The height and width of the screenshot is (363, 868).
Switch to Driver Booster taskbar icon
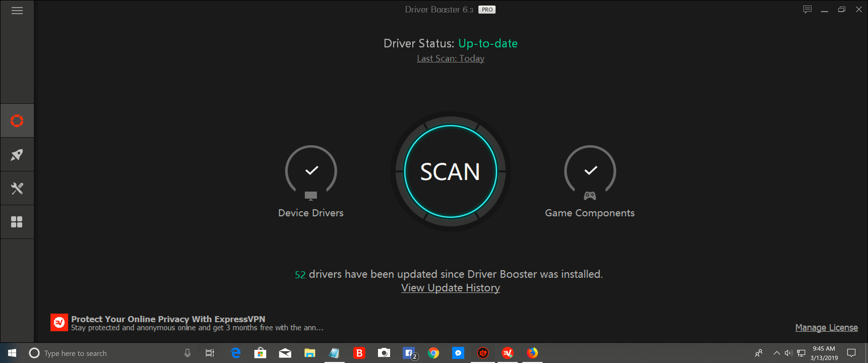(x=483, y=353)
